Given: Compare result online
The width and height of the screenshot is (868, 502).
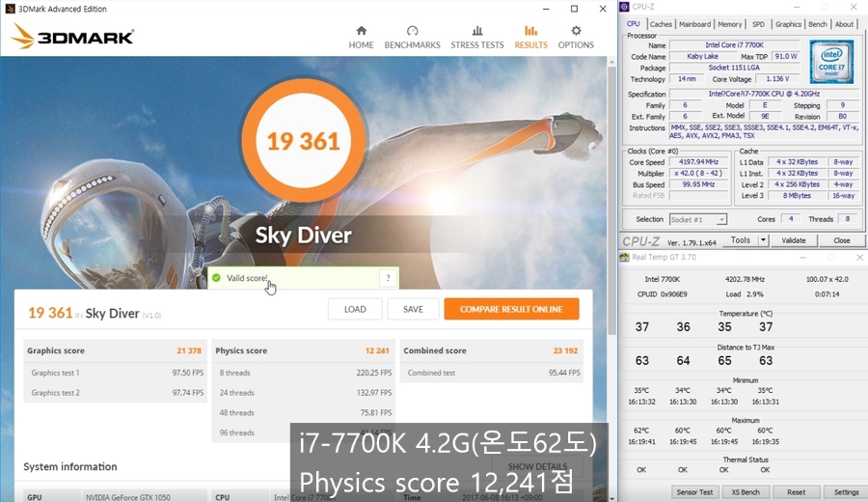Looking at the screenshot, I should pos(511,309).
